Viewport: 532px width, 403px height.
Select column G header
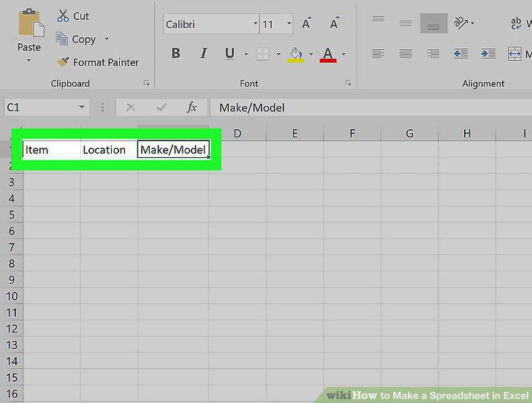point(409,134)
